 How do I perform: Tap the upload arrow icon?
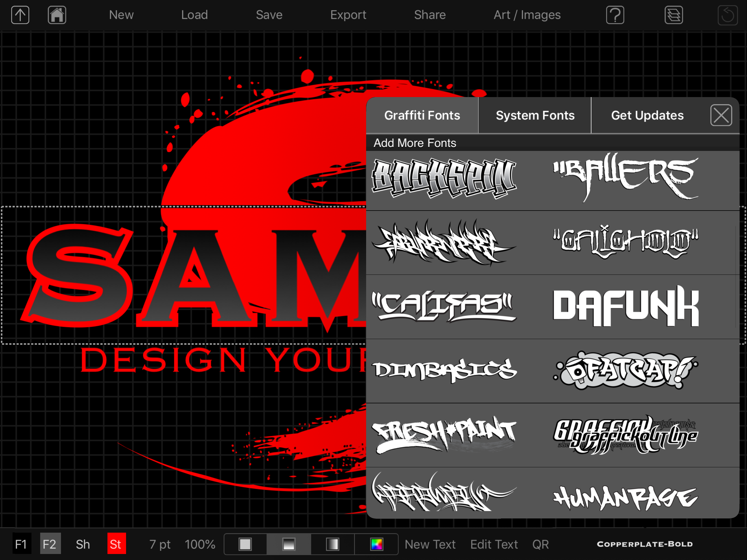20,15
